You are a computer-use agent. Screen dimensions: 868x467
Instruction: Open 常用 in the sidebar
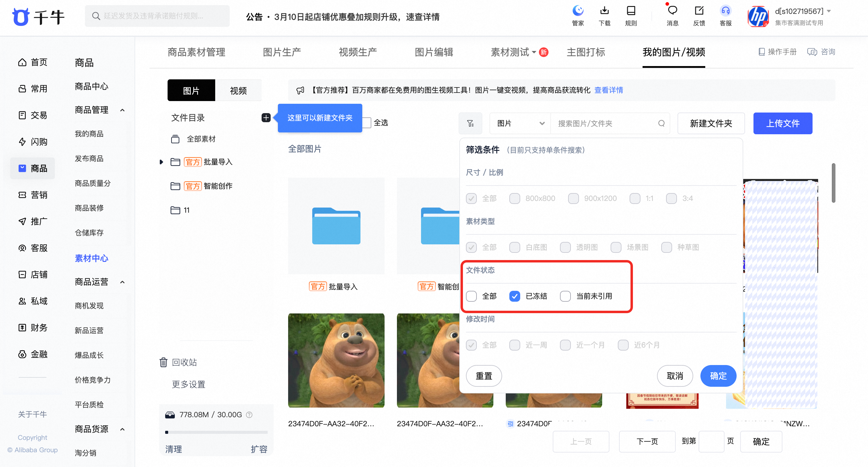[x=32, y=89]
